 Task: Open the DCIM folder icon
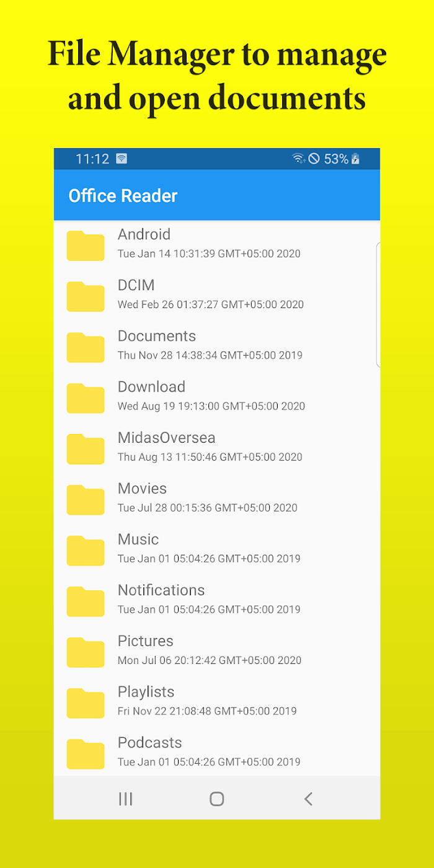[x=86, y=296]
